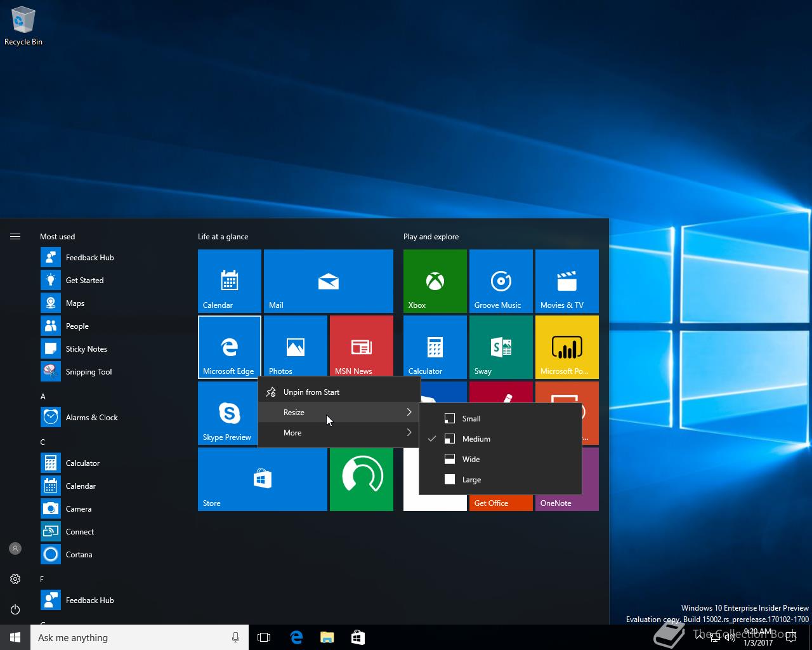Jump to letter A in the app list
Screen dimensions: 812x650
pyautogui.click(x=43, y=396)
